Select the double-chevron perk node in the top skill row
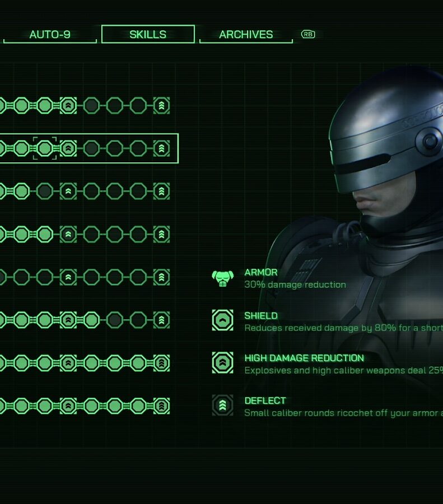Screen dimensions: 443x504 tap(68, 105)
